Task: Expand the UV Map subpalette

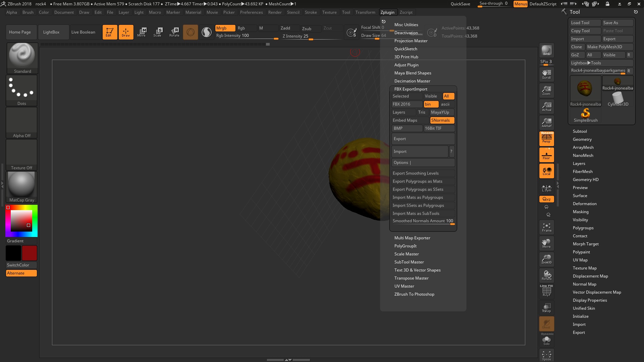Action: (x=580, y=260)
